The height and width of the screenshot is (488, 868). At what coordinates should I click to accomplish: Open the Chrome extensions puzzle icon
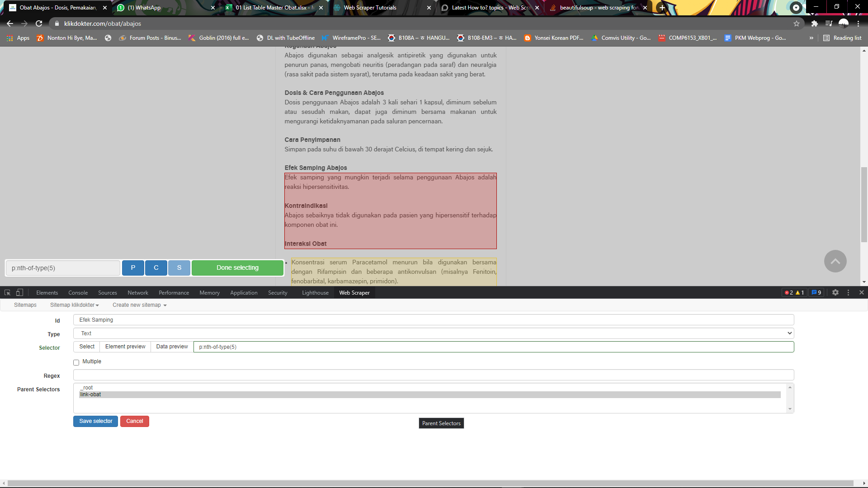pyautogui.click(x=814, y=23)
